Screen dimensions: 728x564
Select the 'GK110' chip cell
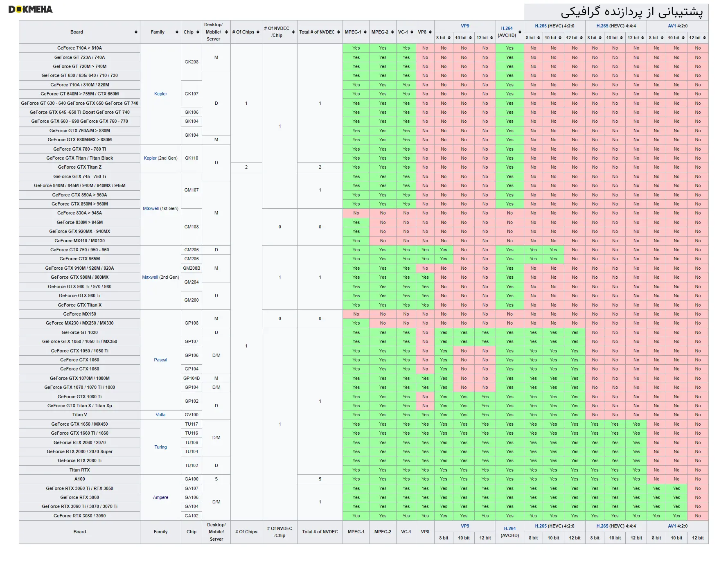[192, 158]
